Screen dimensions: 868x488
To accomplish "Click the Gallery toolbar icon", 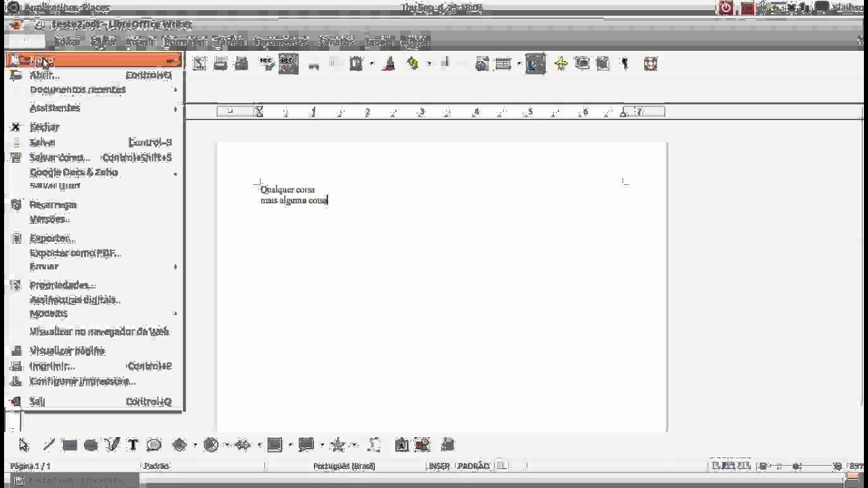I will [582, 64].
